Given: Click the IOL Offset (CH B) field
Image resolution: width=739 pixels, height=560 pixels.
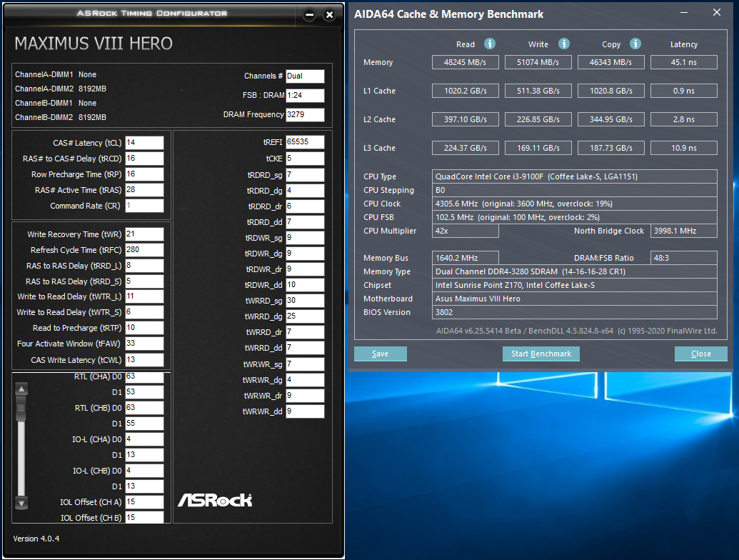Looking at the screenshot, I should tap(144, 517).
